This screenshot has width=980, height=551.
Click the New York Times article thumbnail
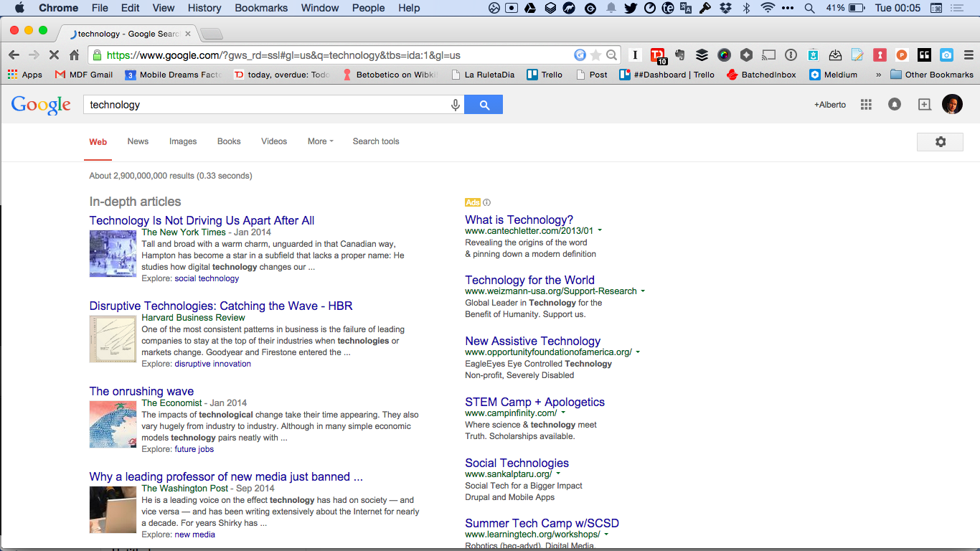tap(113, 253)
